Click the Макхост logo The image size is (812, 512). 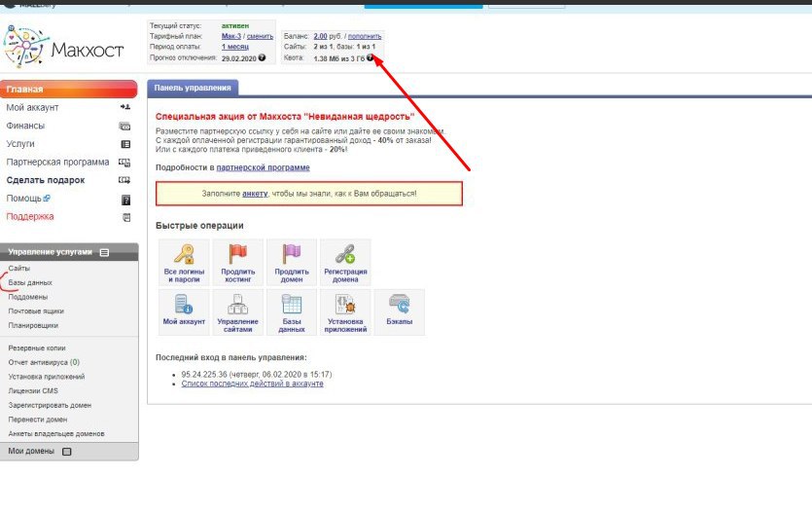point(63,47)
